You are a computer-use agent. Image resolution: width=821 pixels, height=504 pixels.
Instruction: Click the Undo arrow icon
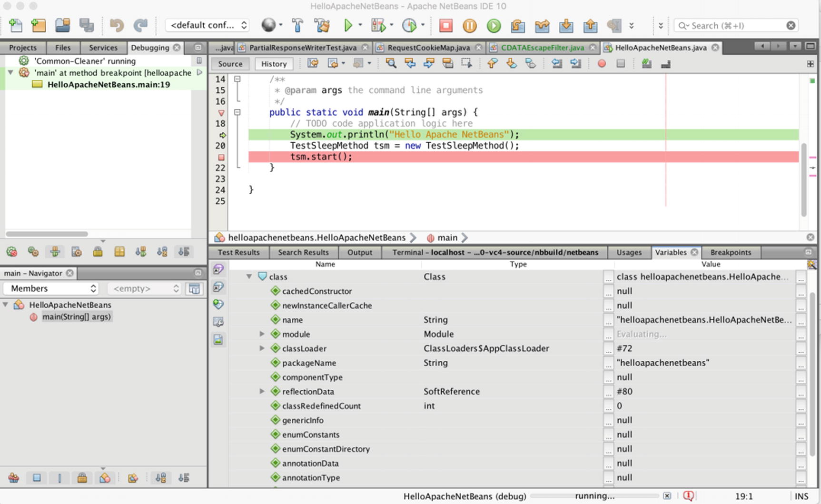(x=117, y=25)
